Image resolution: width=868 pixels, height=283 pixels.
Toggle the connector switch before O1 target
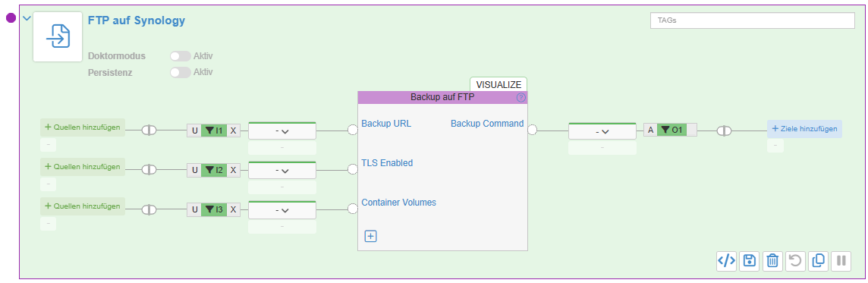[x=724, y=130]
